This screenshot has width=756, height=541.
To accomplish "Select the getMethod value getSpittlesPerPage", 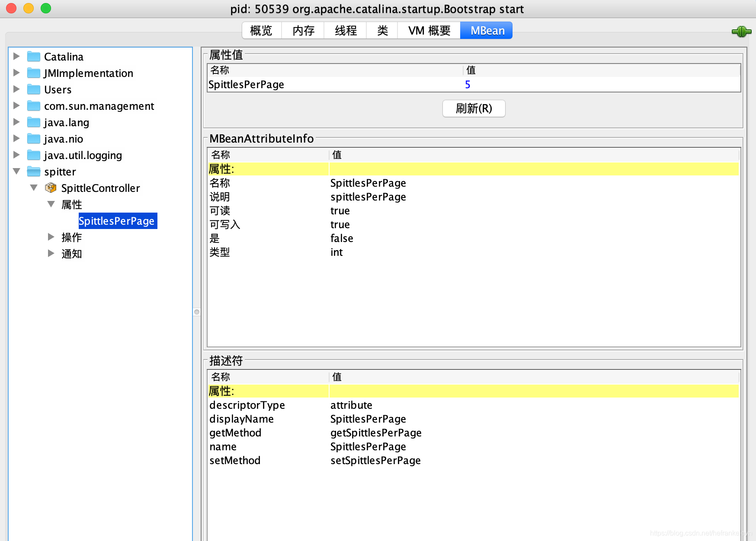I will pos(376,433).
